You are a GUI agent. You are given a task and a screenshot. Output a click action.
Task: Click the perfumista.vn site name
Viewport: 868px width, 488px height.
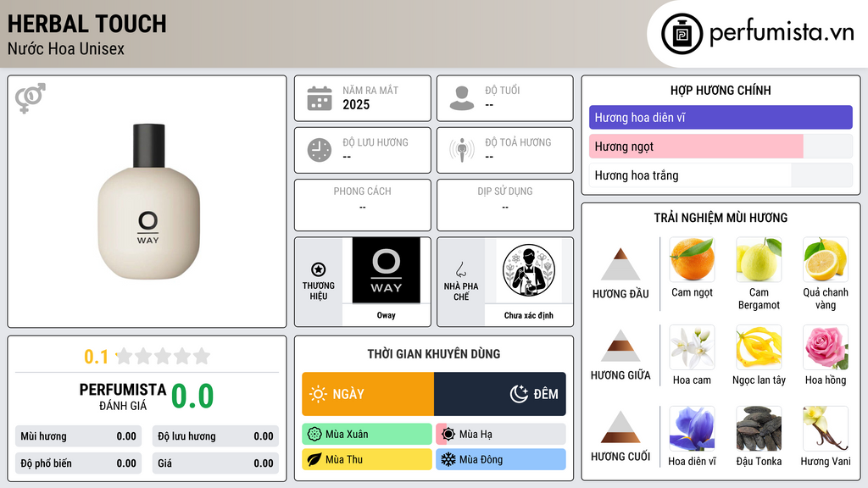782,32
